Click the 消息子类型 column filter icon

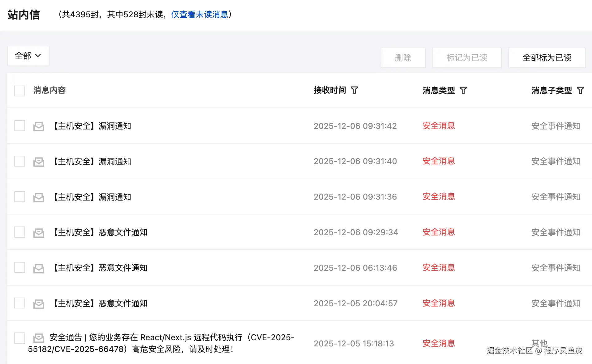point(580,91)
